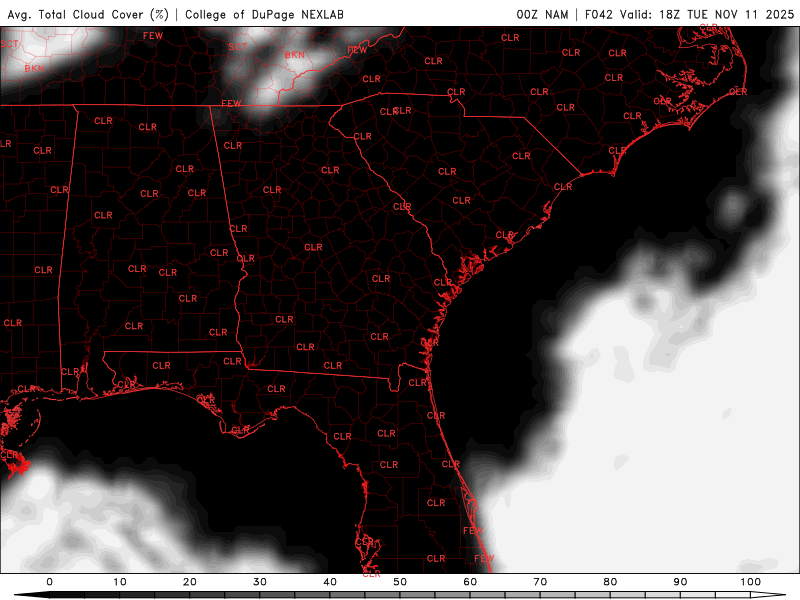The width and height of the screenshot is (800, 600).
Task: Click the black color bar segment below '0'
Action: (67, 595)
